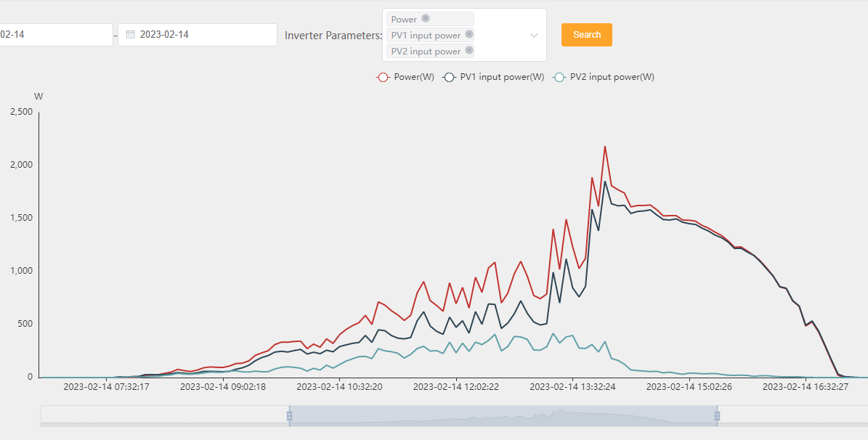Click x-axis label 2023-02-14 09:02:18
The image size is (868, 440).
[223, 388]
